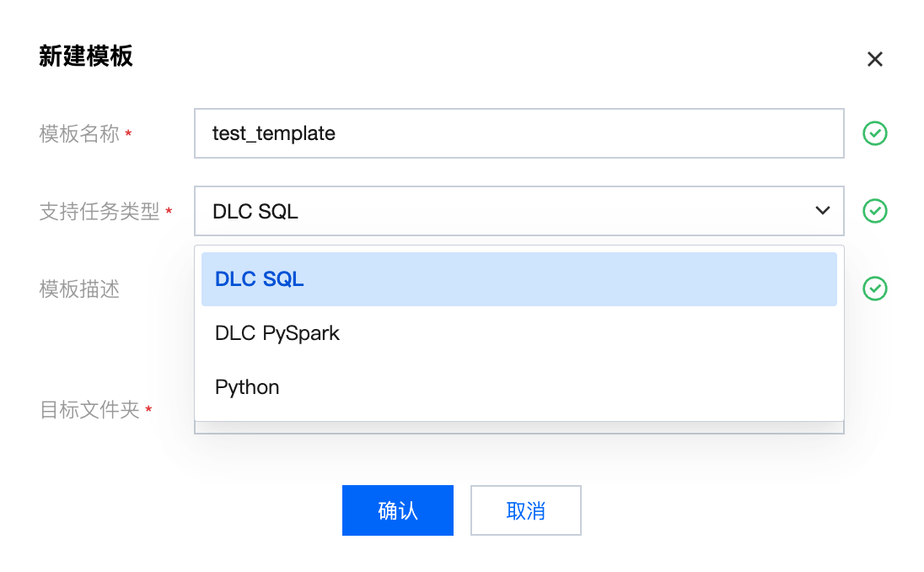This screenshot has height=572, width=924.
Task: Click the green check beside task type
Action: (x=875, y=211)
